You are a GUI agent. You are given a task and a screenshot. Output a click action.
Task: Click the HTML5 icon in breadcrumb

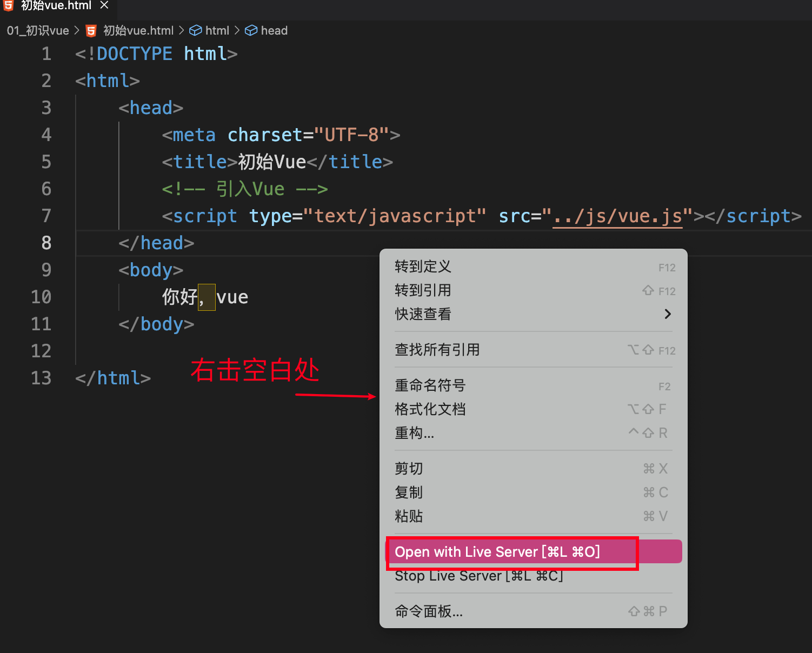pos(91,31)
